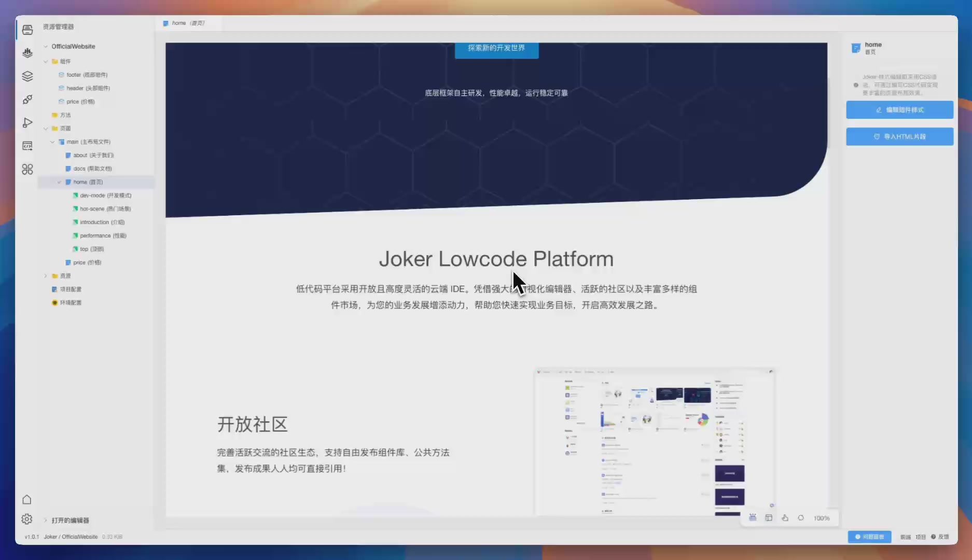Open the plug connector icon in the activity bar
The image size is (972, 560).
(x=27, y=100)
